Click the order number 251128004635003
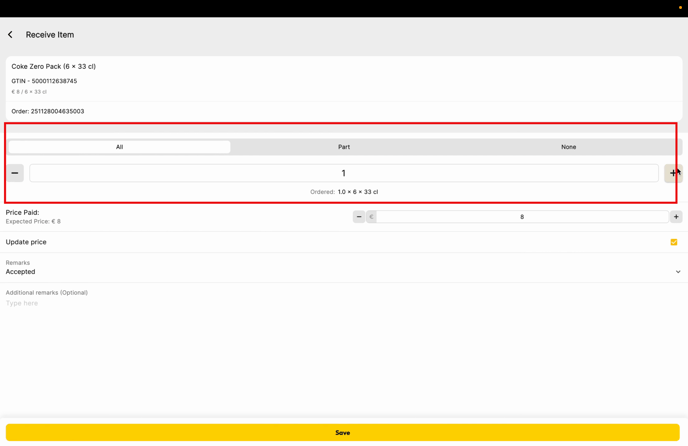Screen dimensions: 688x446 pos(57,112)
